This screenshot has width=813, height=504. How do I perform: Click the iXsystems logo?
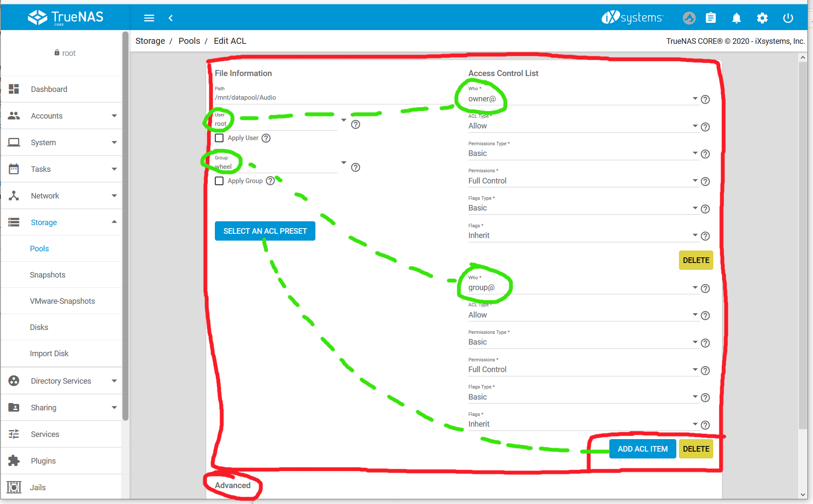(x=632, y=18)
